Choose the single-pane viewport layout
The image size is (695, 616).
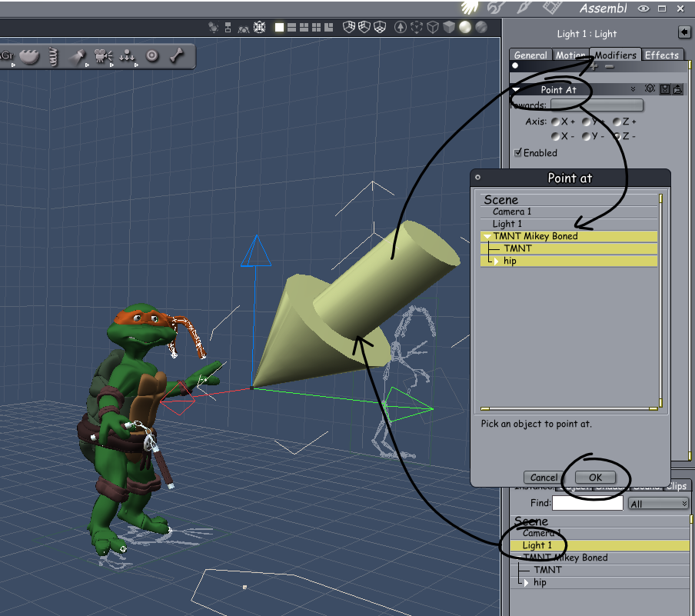pos(279,28)
